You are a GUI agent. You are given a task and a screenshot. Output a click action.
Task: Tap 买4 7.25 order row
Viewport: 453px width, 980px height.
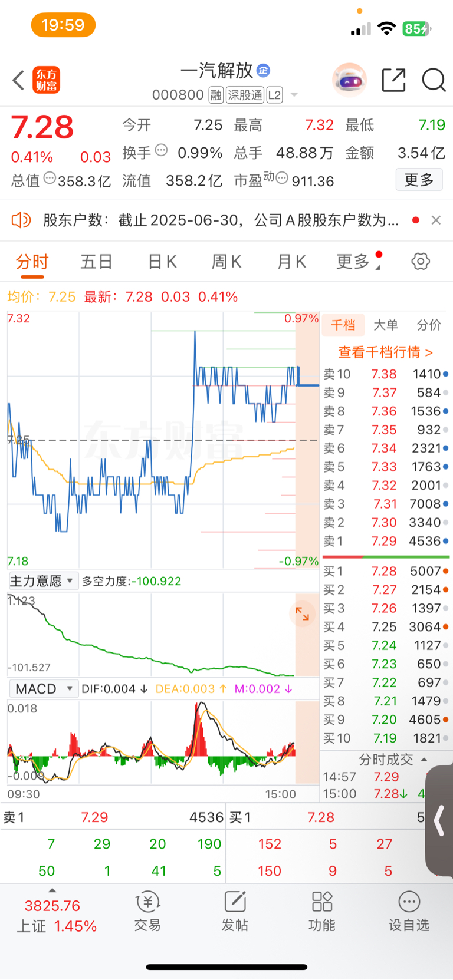[x=386, y=627]
